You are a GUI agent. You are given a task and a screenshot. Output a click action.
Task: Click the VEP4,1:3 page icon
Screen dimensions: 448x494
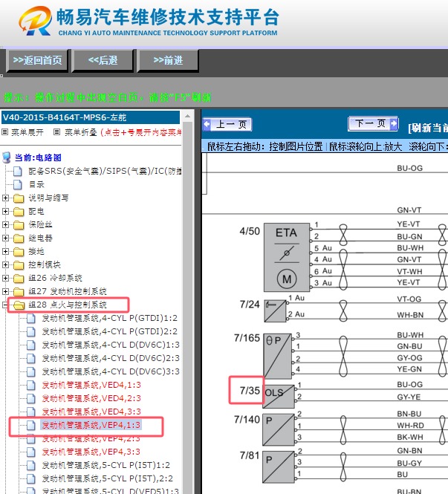tap(31, 425)
